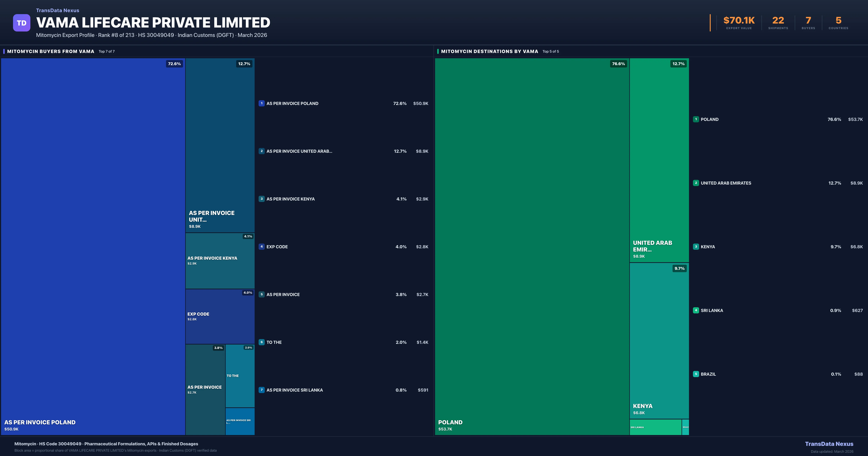Click the MITOMYCIN DESTINATIONS BY VAMA panel header
The height and width of the screenshot is (456, 868).
click(489, 51)
